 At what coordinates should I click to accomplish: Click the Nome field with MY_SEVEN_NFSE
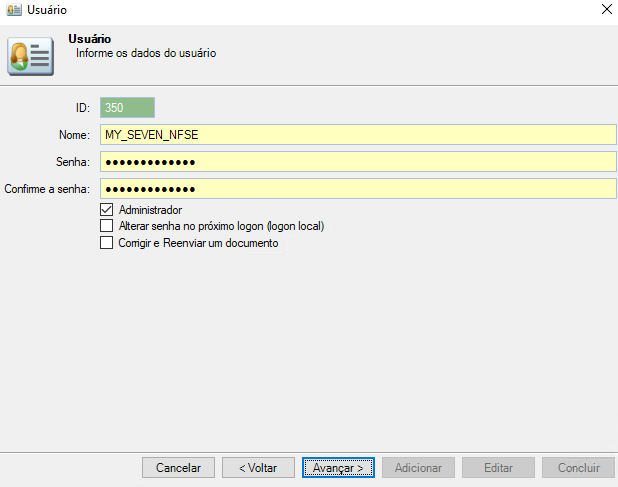(358, 135)
